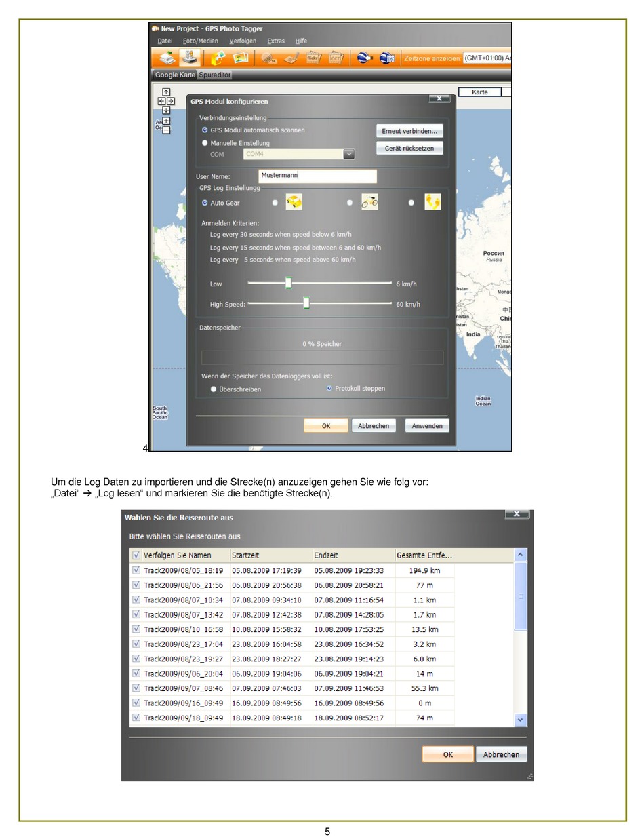The image size is (644, 839).
Task: Open the Verfolgen menu
Action: pos(243,41)
